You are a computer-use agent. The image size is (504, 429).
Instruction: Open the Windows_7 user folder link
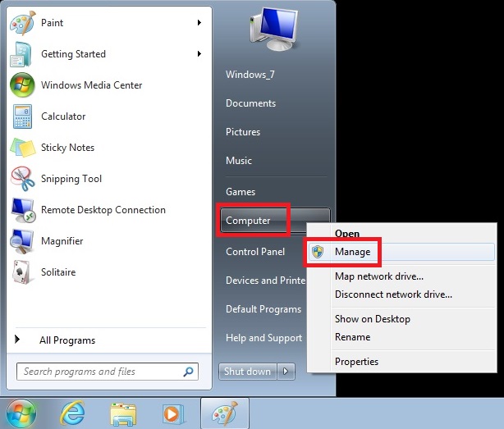coord(250,75)
